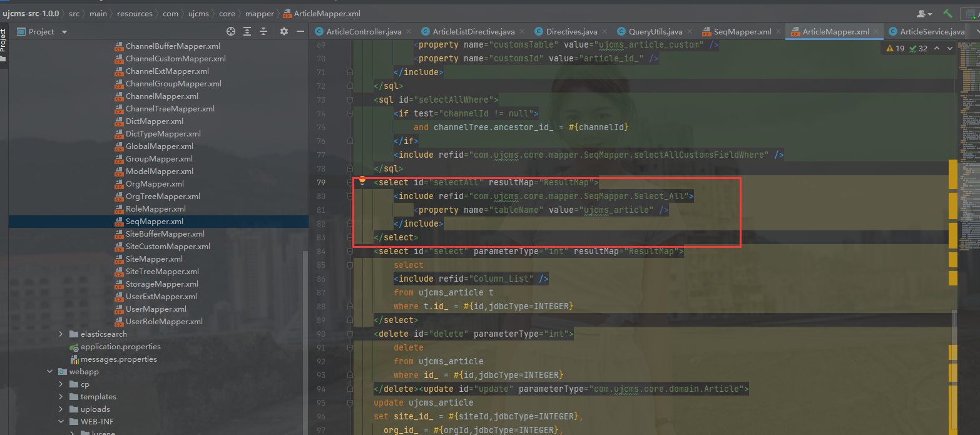Fold the sql block at line 73
The height and width of the screenshot is (435, 980).
click(351, 100)
